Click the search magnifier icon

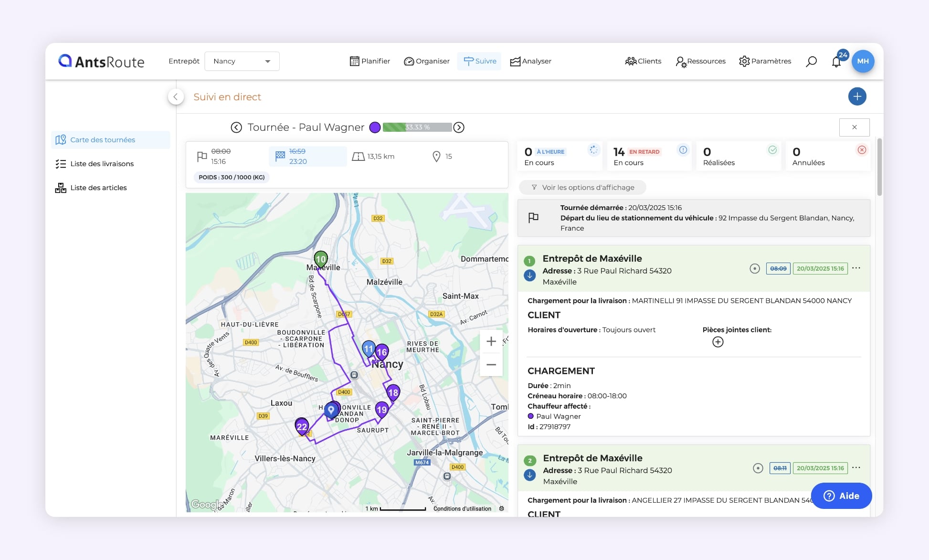point(811,61)
